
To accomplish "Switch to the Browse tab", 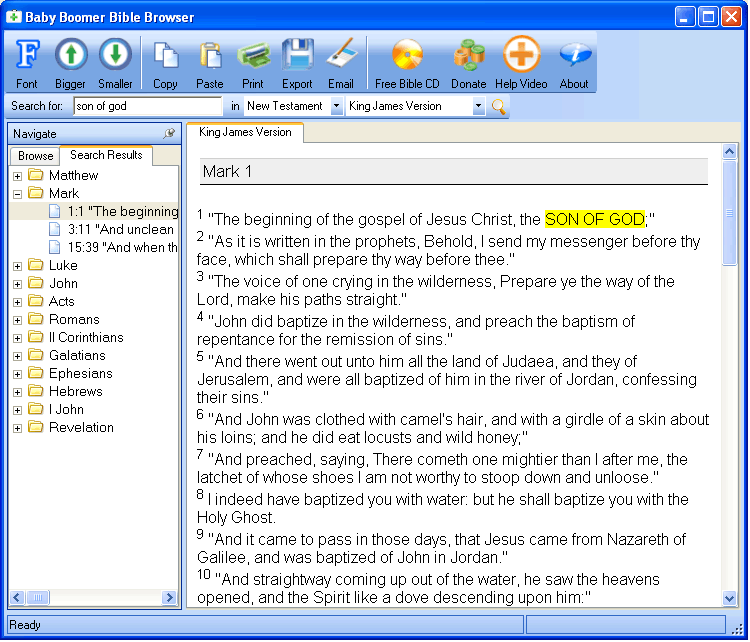I will click(35, 156).
